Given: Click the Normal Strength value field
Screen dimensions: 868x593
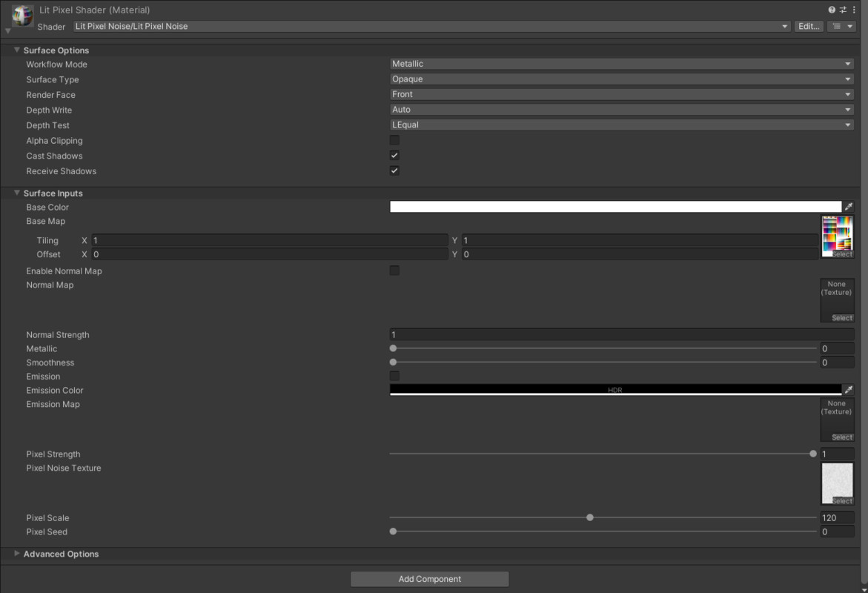Looking at the screenshot, I should [622, 334].
